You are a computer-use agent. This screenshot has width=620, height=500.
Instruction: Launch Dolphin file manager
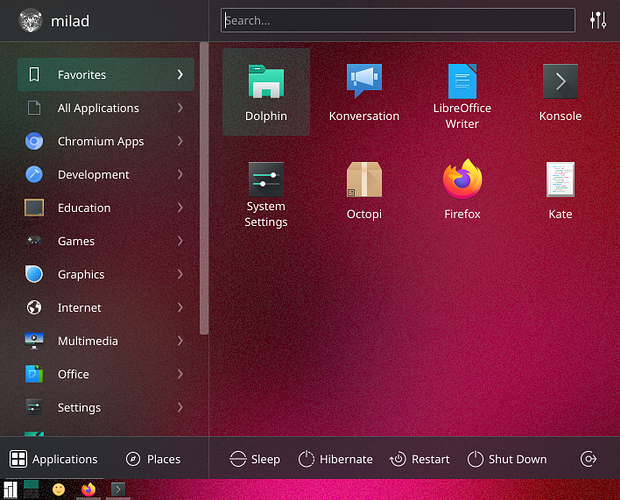[266, 92]
